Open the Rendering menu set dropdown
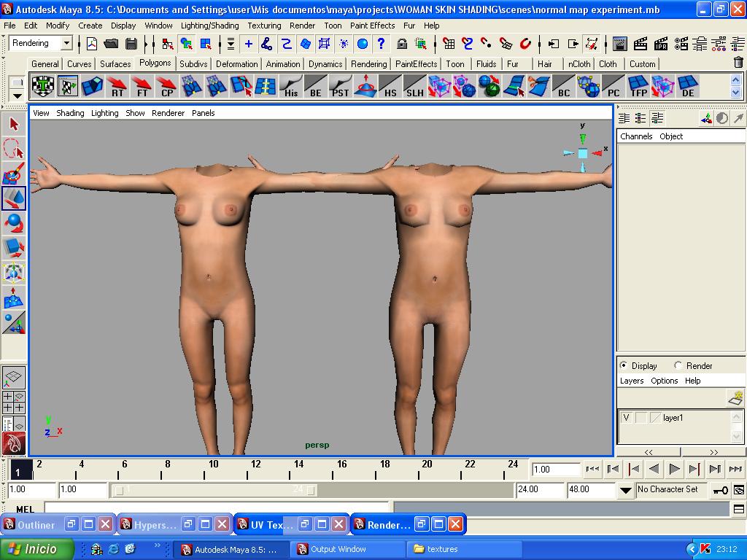 point(66,43)
